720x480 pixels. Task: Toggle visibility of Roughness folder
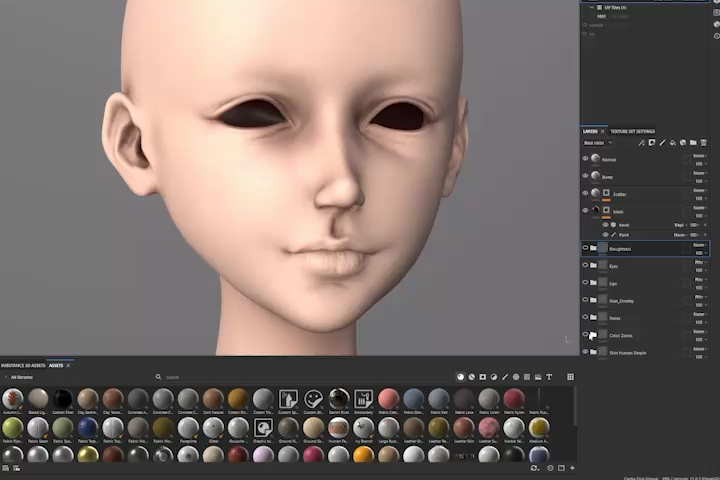[585, 248]
